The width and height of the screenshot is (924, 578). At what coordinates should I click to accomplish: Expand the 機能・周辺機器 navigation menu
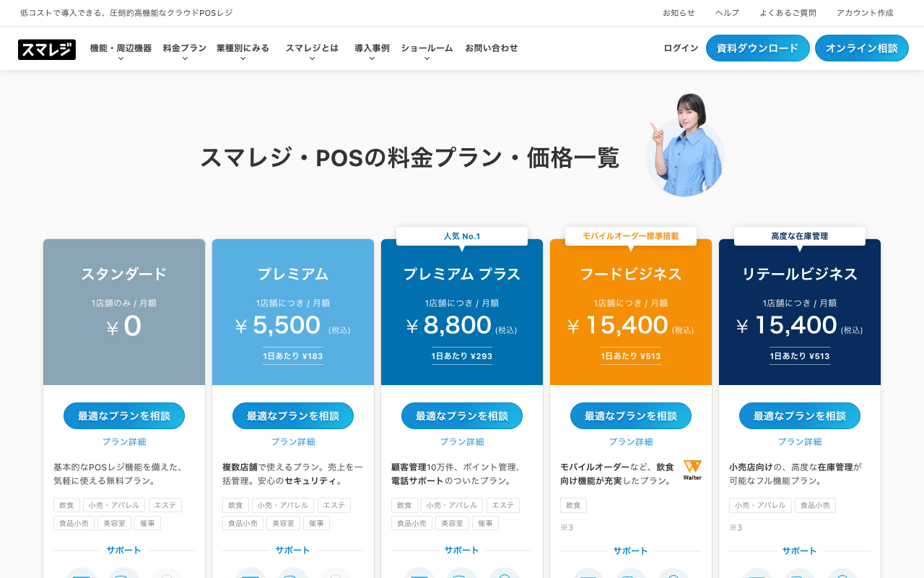click(121, 48)
